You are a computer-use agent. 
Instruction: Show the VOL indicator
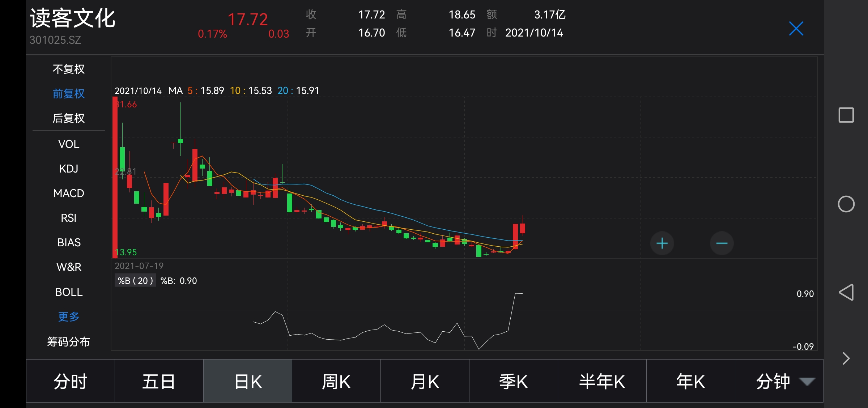[69, 144]
